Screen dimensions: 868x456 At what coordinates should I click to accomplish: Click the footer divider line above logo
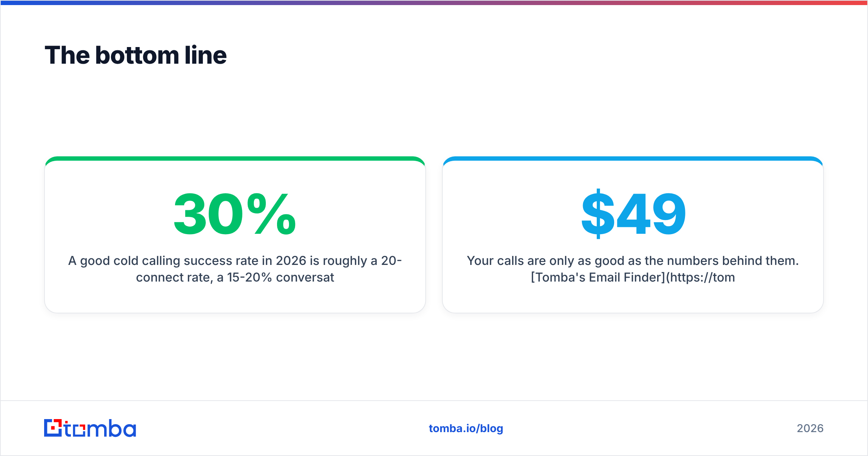(434, 401)
